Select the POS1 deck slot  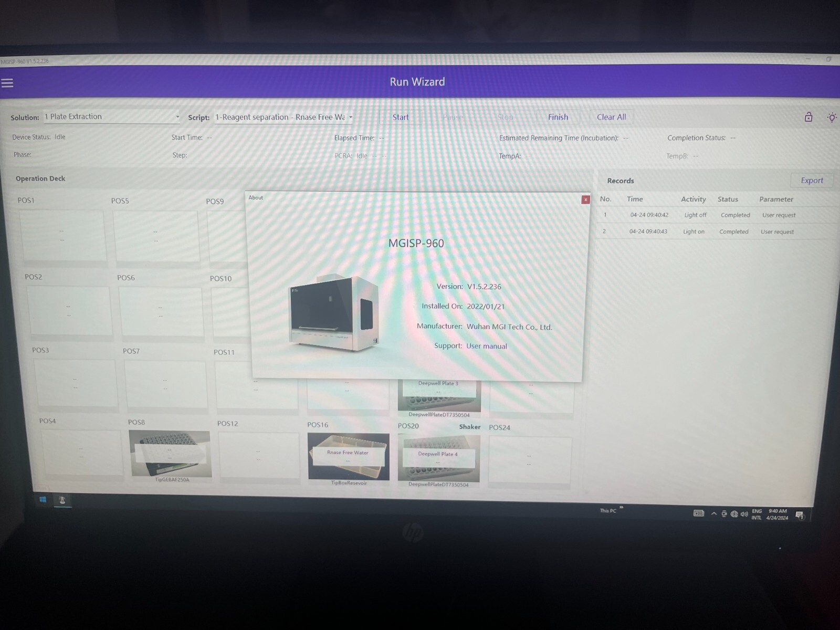pyautogui.click(x=62, y=235)
